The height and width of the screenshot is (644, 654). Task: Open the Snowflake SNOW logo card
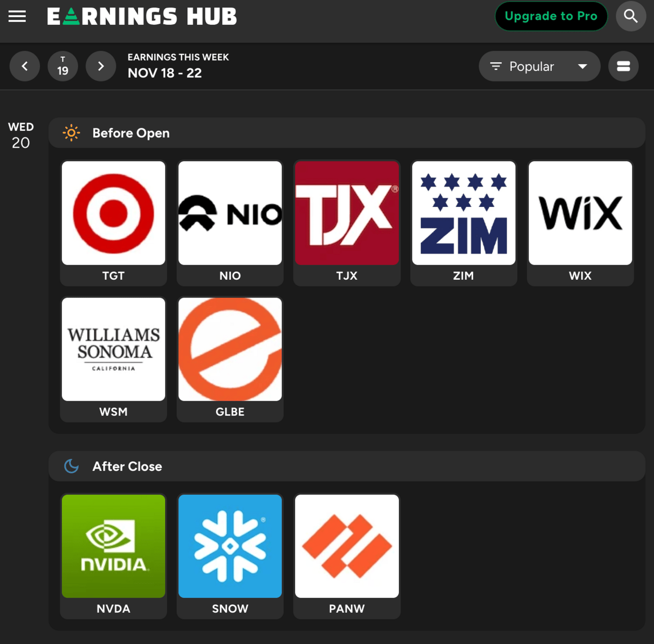tap(230, 556)
